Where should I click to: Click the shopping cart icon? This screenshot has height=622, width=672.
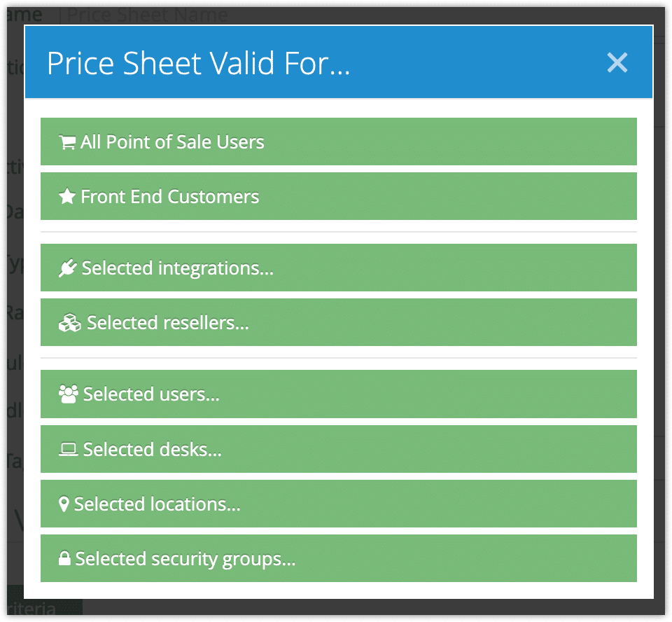tap(67, 142)
